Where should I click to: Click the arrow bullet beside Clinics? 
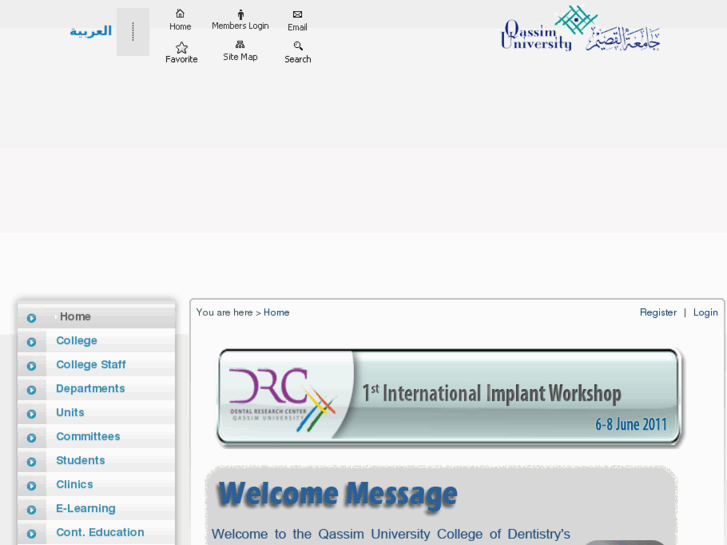click(x=31, y=486)
